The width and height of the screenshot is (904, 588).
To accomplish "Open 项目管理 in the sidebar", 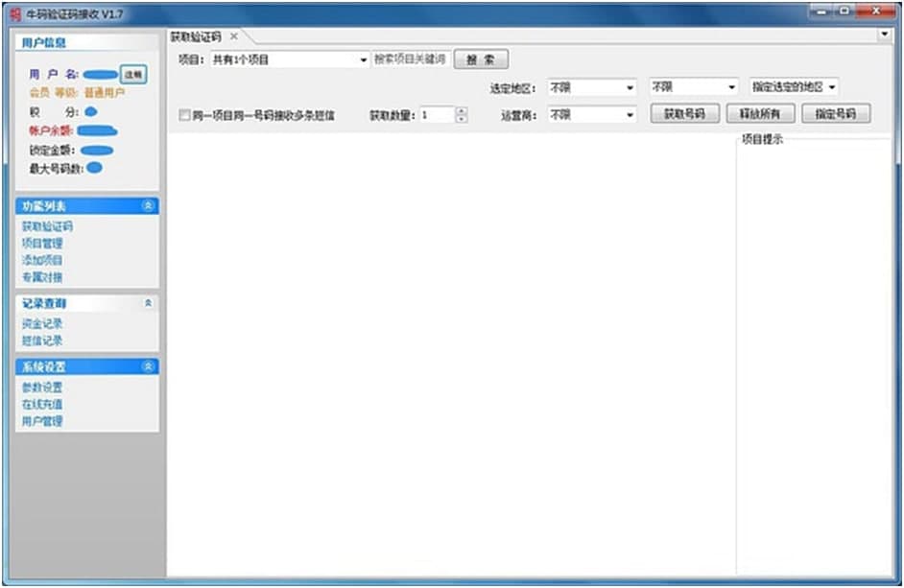I will 42,243.
